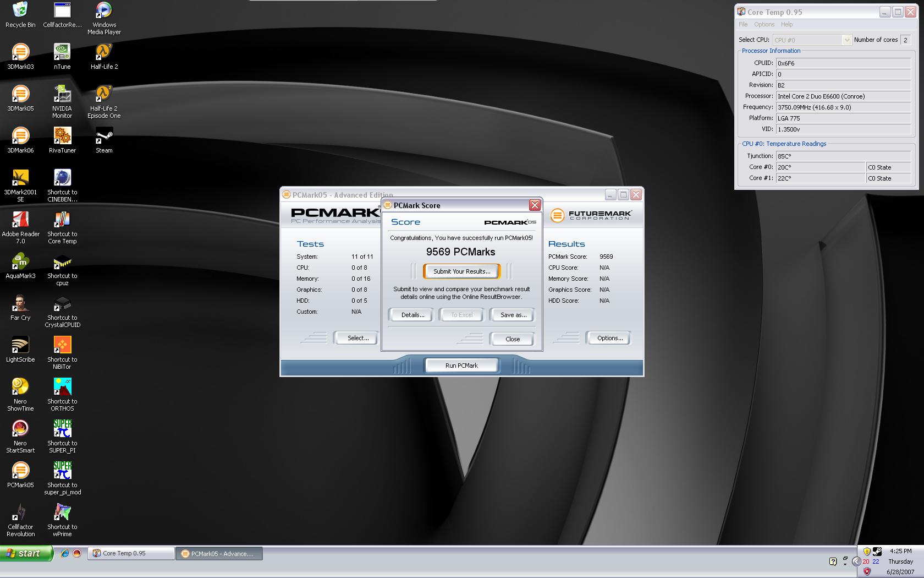Open the Shortcut to ORTHOS icon
This screenshot has height=578, width=924.
(62, 395)
